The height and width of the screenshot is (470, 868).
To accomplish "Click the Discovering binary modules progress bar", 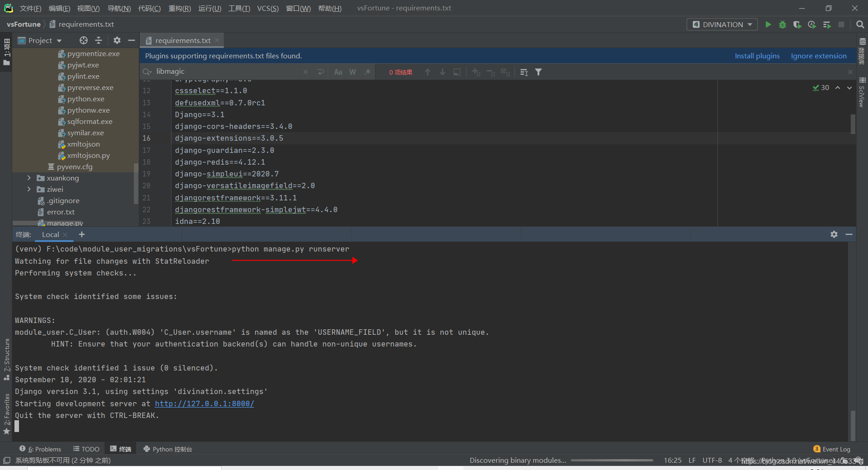I will click(612, 461).
